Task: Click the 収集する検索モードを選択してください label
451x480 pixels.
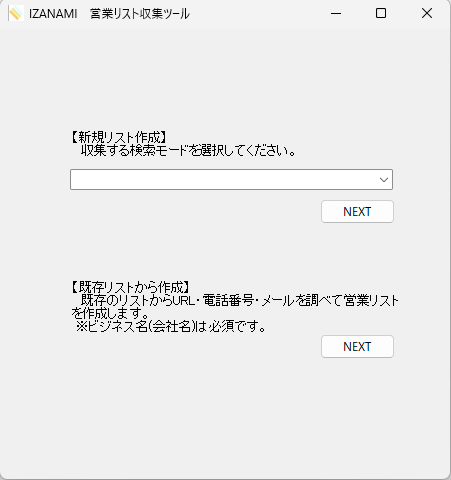Action: [188, 151]
